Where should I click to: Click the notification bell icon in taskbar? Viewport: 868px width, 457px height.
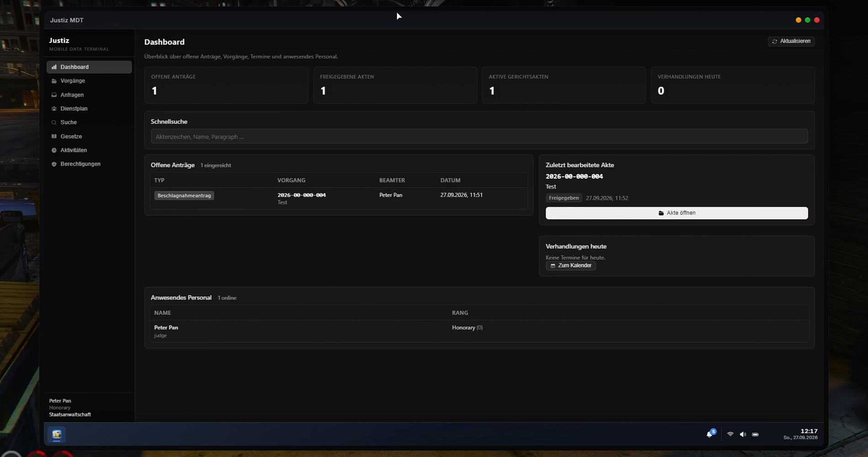pyautogui.click(x=709, y=434)
